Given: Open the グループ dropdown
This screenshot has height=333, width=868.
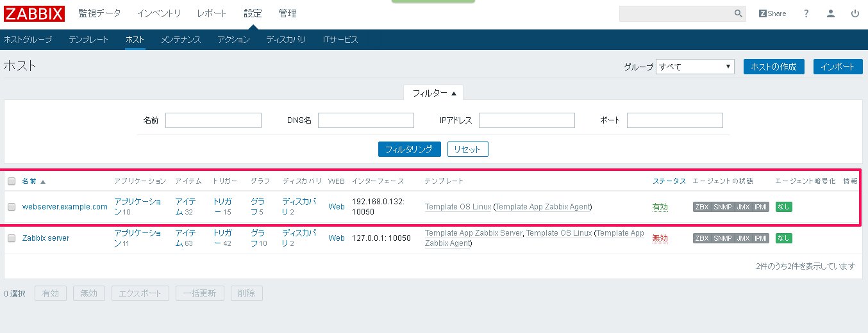Looking at the screenshot, I should coord(695,67).
